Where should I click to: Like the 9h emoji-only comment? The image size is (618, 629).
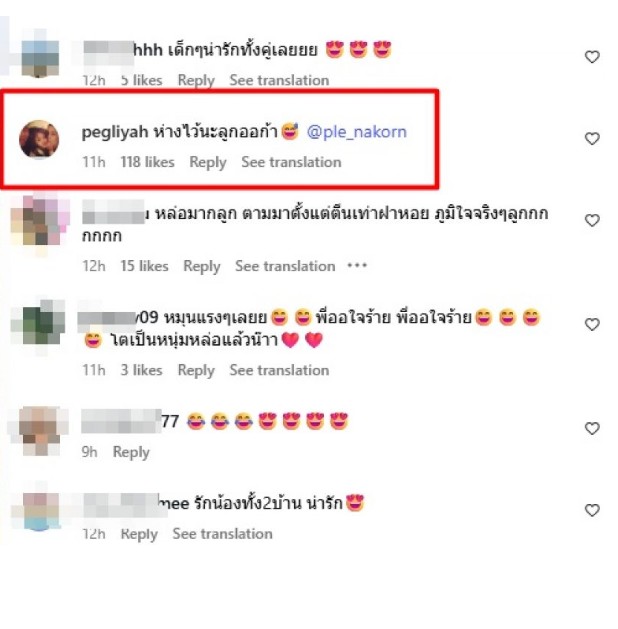click(x=592, y=428)
